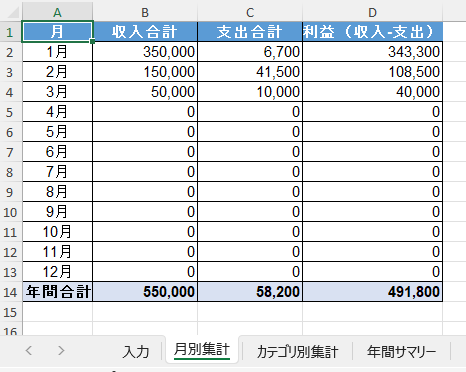Click the 収入合計 header cell
This screenshot has height=372, width=466.
(x=145, y=32)
